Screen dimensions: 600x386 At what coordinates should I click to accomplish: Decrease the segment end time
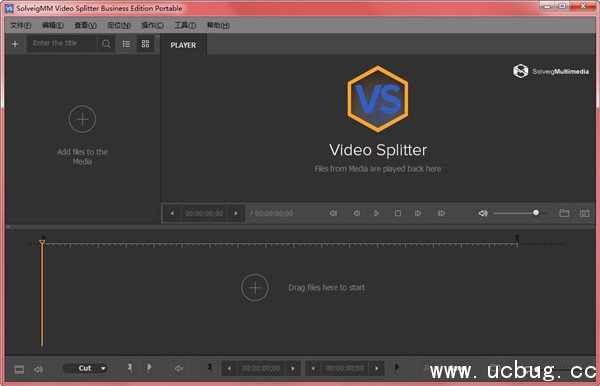click(313, 368)
